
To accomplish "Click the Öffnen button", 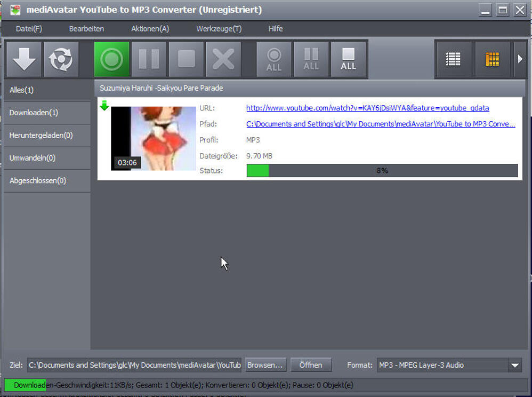I will (311, 365).
